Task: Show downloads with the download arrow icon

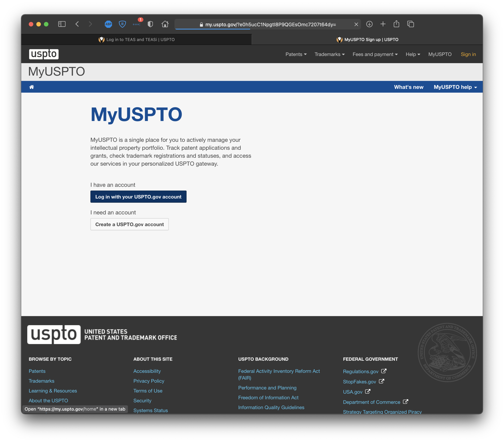Action: point(369,24)
